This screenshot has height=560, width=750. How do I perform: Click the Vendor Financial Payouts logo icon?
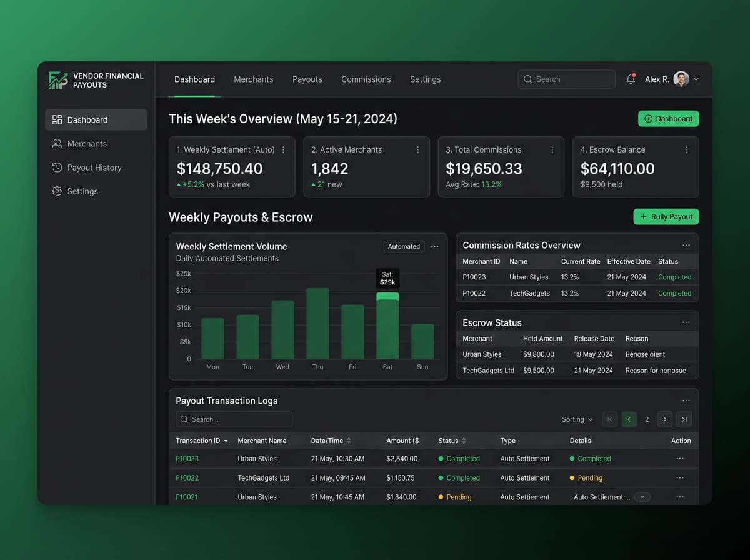58,80
